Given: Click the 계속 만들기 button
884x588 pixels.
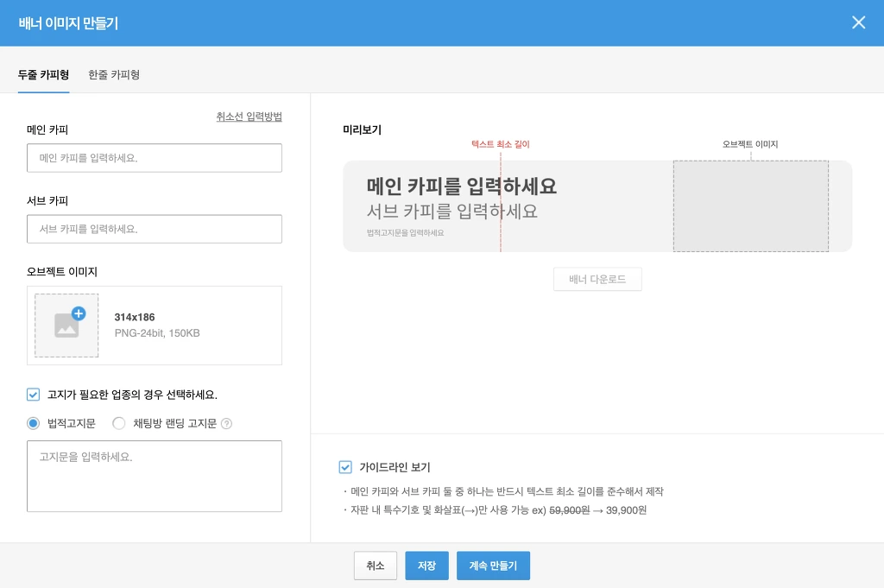Looking at the screenshot, I should (x=493, y=566).
